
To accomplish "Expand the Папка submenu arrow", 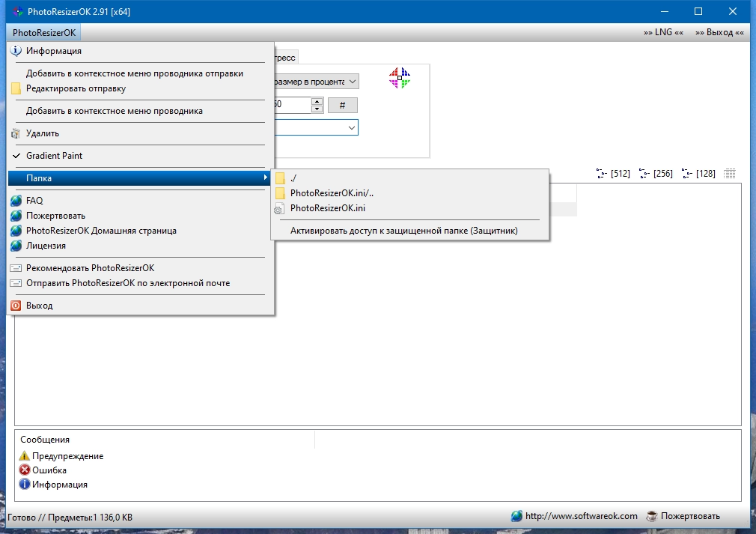I will coord(265,178).
